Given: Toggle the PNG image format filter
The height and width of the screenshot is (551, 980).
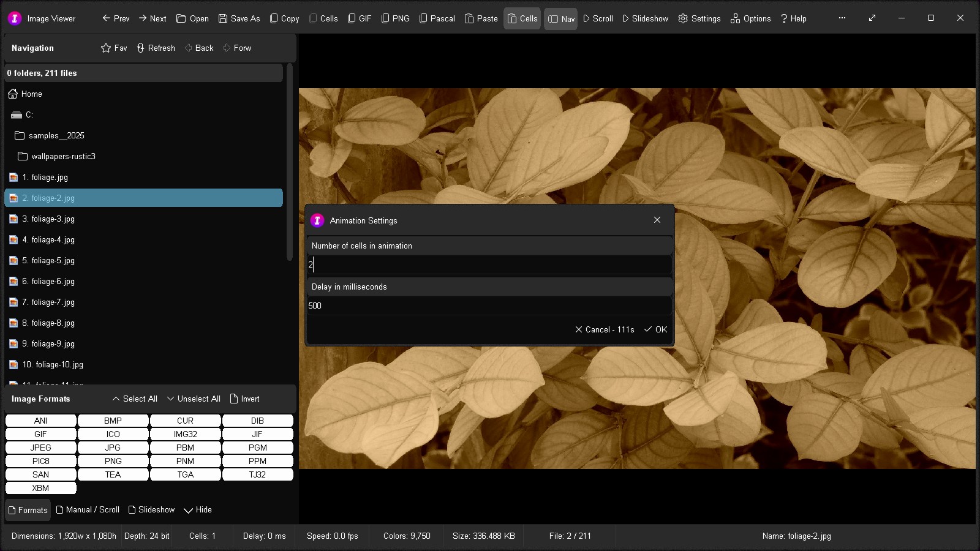Looking at the screenshot, I should pos(113,461).
